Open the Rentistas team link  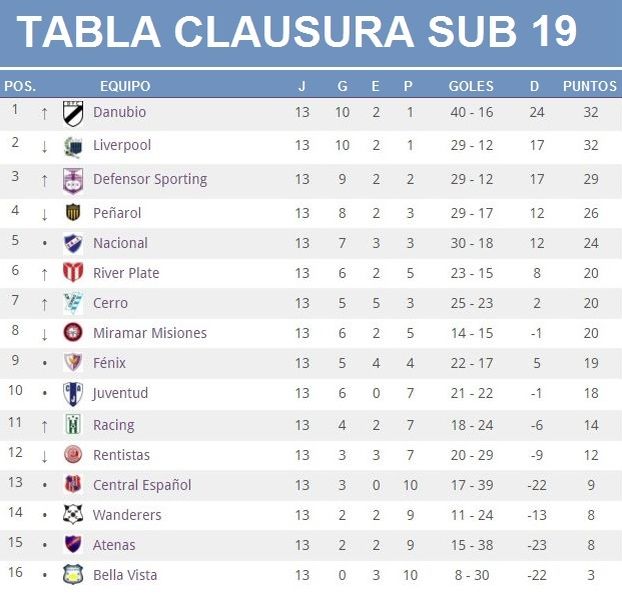(121, 455)
